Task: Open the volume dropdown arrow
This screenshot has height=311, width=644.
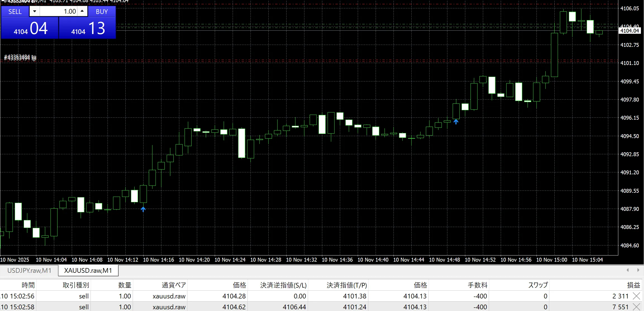Action: pyautogui.click(x=35, y=11)
